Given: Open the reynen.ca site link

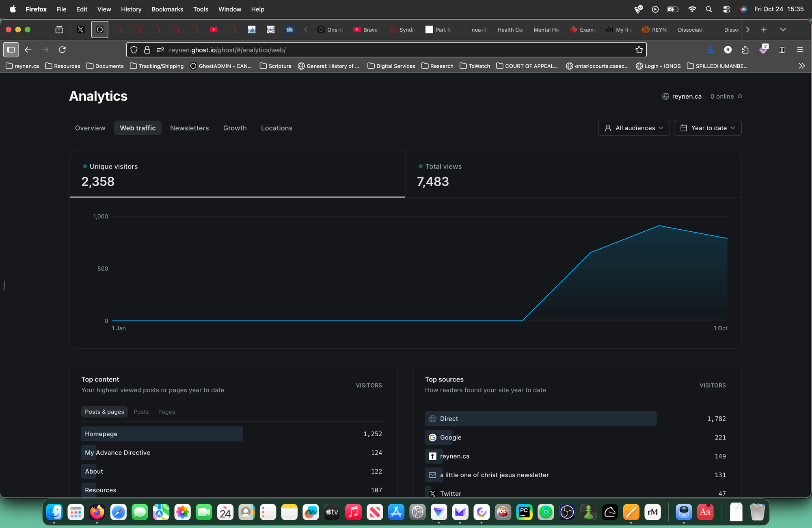Looking at the screenshot, I should (686, 96).
